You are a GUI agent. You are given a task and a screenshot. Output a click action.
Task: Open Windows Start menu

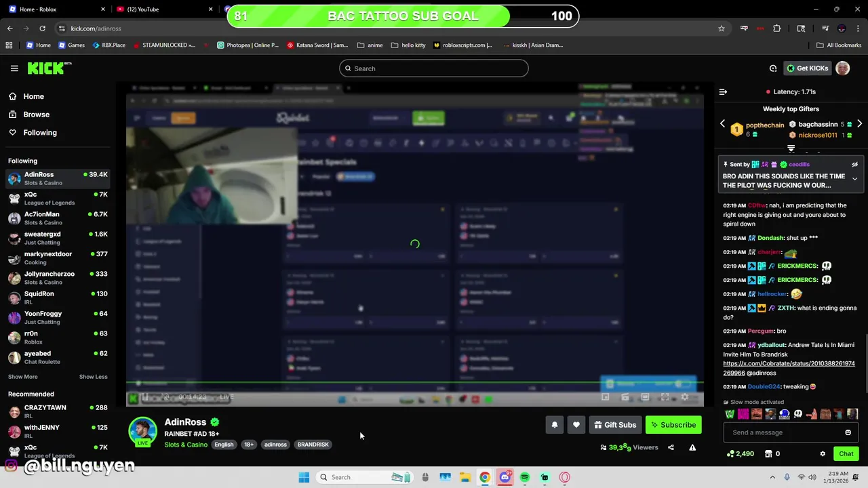pyautogui.click(x=304, y=477)
